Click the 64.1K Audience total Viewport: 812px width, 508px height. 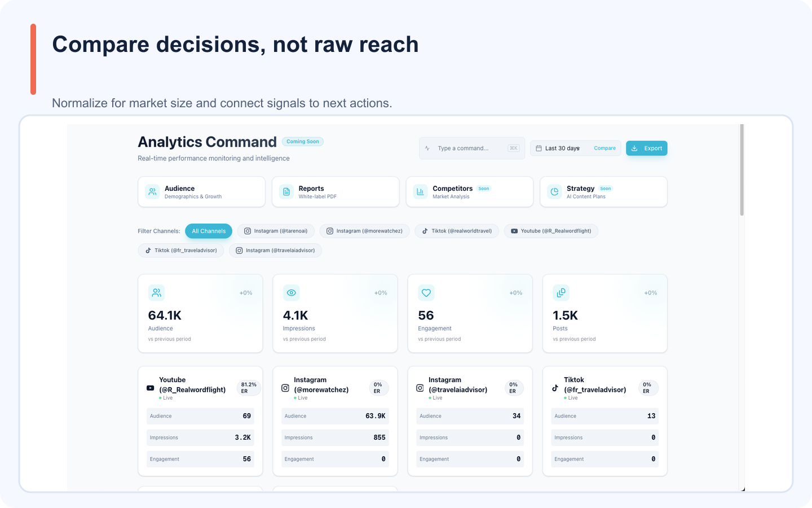[x=165, y=316]
